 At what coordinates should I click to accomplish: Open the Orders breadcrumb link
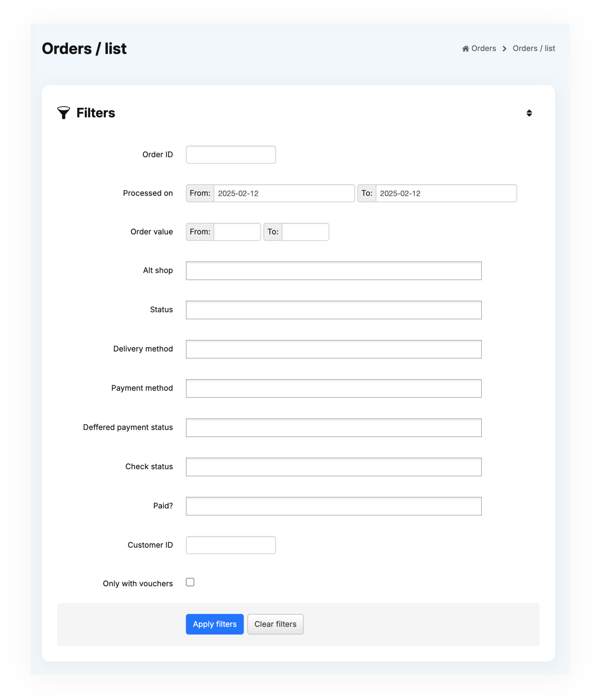(484, 49)
